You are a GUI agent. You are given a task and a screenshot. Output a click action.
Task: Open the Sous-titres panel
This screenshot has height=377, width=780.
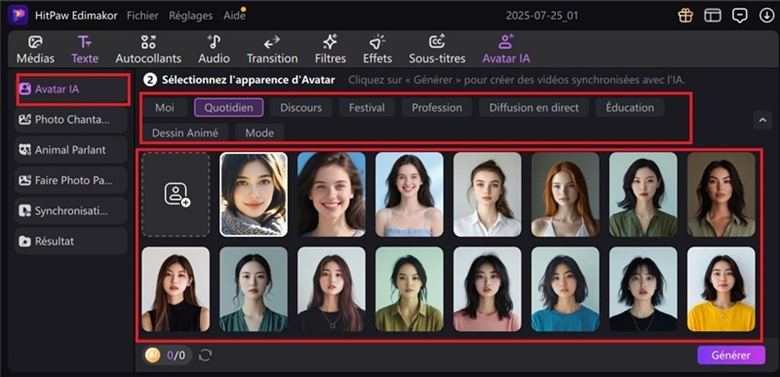[437, 50]
